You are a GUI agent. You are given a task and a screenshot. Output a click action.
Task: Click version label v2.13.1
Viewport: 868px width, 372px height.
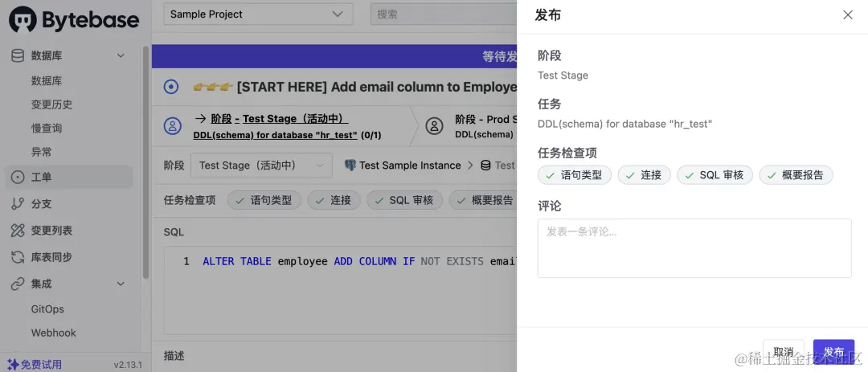coord(128,365)
